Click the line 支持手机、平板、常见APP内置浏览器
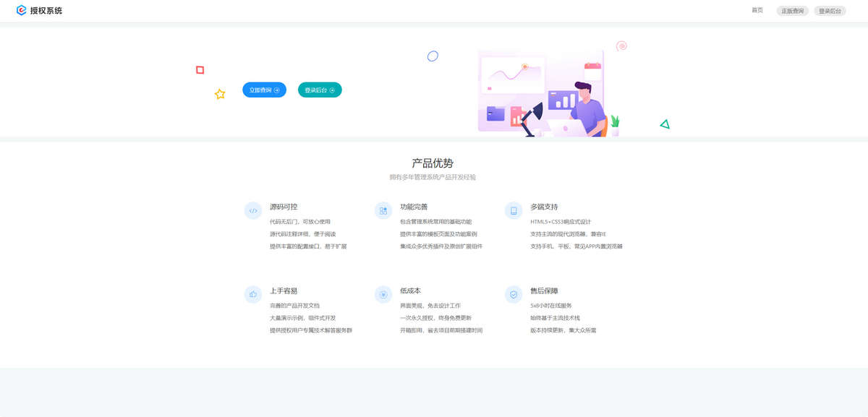The height and width of the screenshot is (417, 868). pos(576,246)
